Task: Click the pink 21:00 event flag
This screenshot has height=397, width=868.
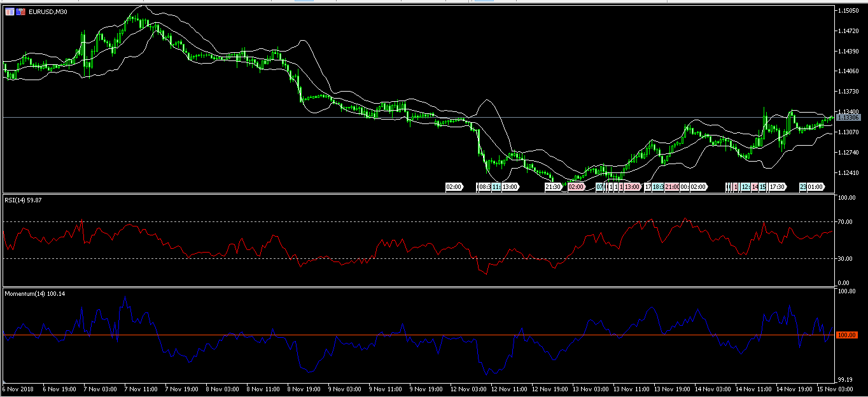Action: (672, 187)
